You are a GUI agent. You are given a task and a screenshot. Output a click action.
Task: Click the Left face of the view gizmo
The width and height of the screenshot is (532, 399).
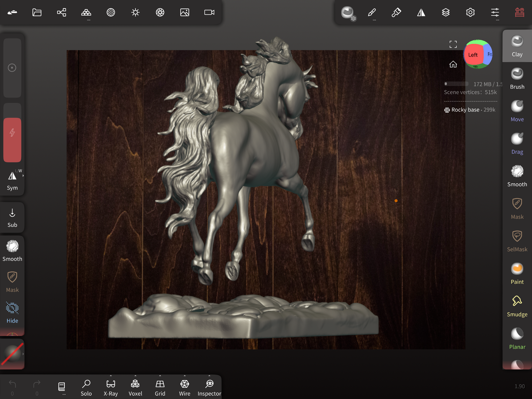[473, 55]
